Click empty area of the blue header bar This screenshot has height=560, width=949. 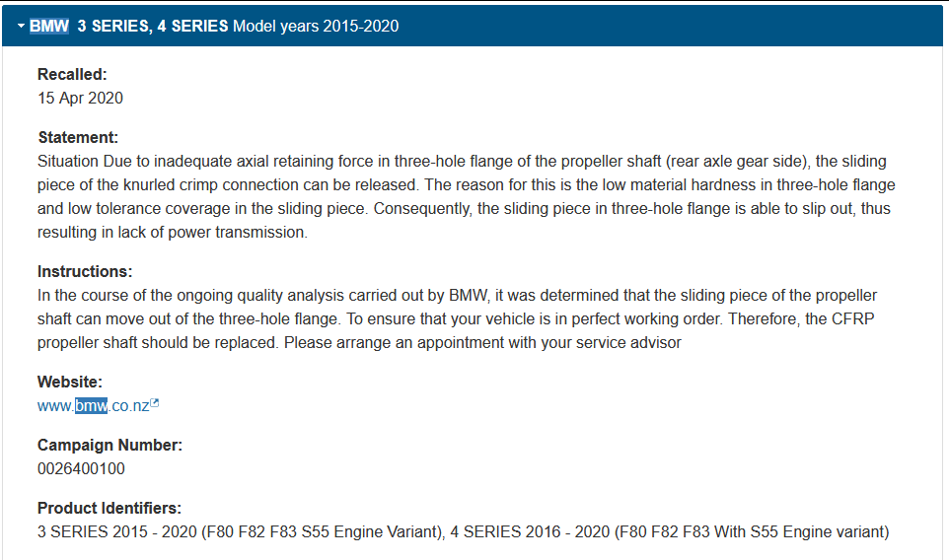pos(666,26)
